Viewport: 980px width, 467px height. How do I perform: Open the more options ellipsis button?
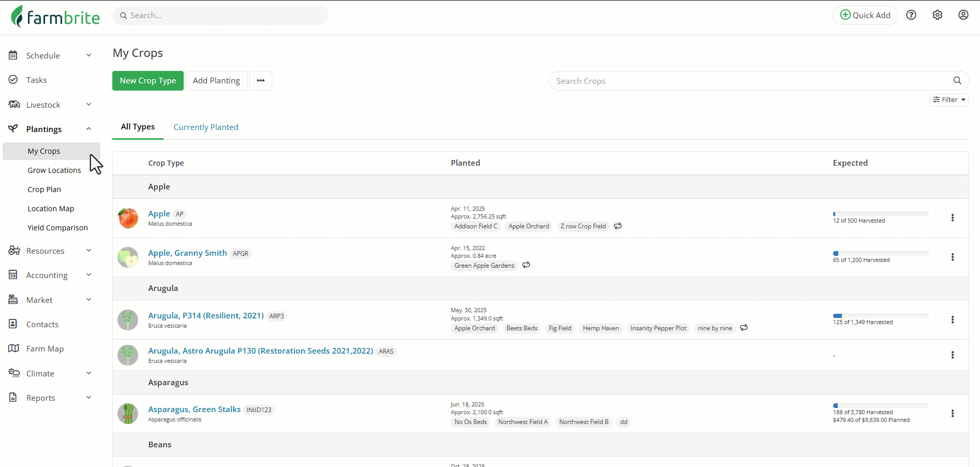[261, 81]
